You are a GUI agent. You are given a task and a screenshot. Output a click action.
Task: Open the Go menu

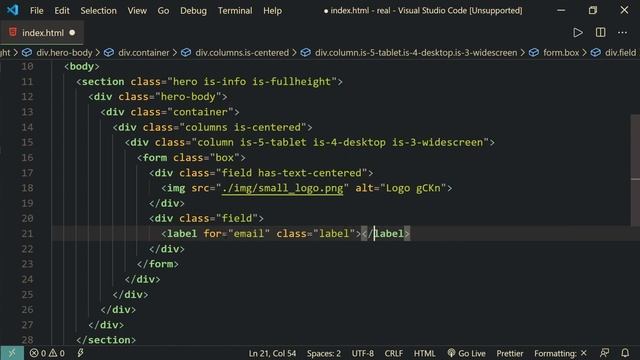[x=163, y=11]
